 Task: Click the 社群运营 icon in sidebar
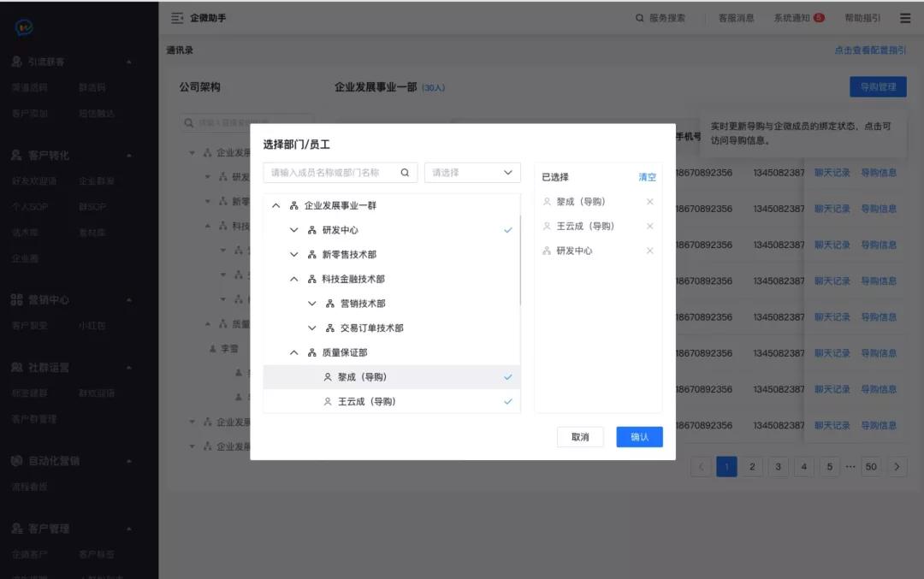[x=19, y=367]
